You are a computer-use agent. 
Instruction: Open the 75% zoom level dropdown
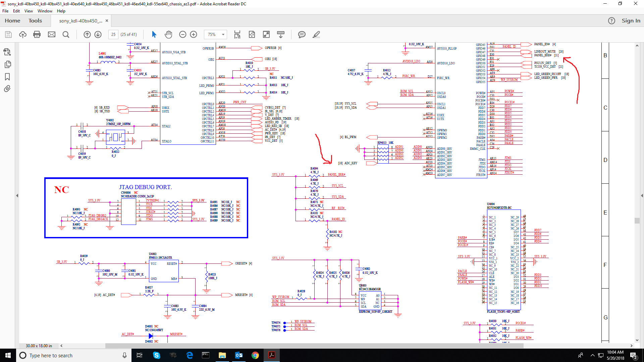(x=223, y=35)
